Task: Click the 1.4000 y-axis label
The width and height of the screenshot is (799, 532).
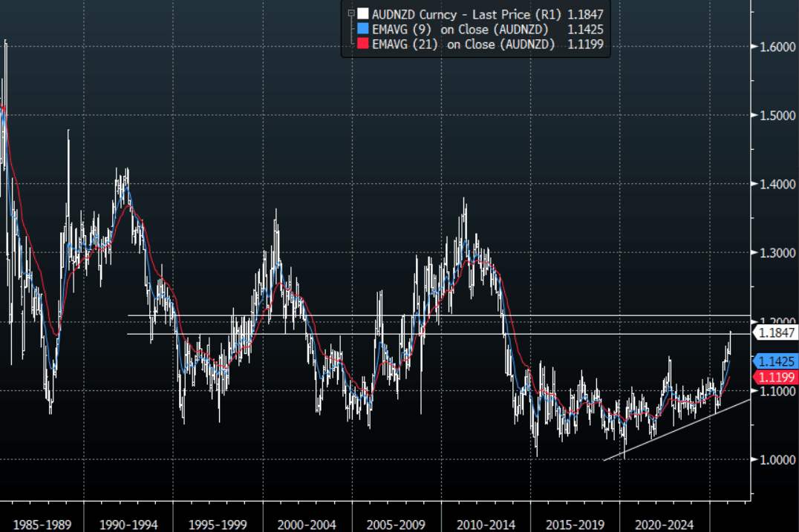Action: 777,184
